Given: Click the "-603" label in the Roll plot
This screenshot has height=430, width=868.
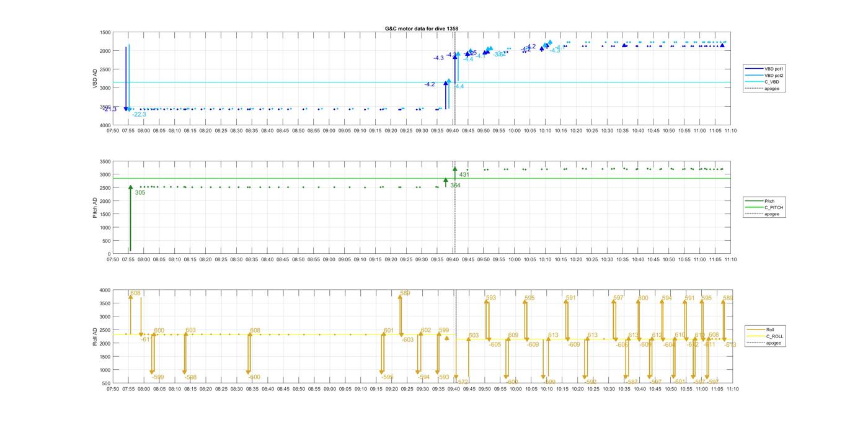Looking at the screenshot, I should [407, 339].
